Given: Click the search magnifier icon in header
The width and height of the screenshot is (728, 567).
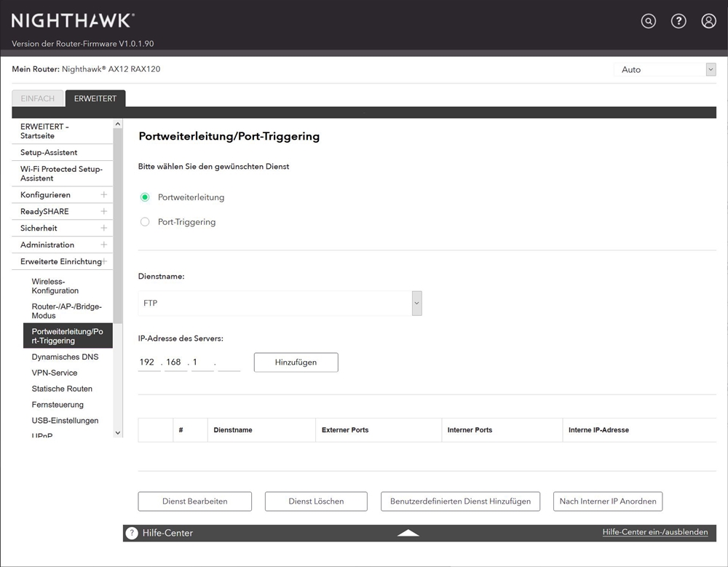Looking at the screenshot, I should tap(648, 21).
